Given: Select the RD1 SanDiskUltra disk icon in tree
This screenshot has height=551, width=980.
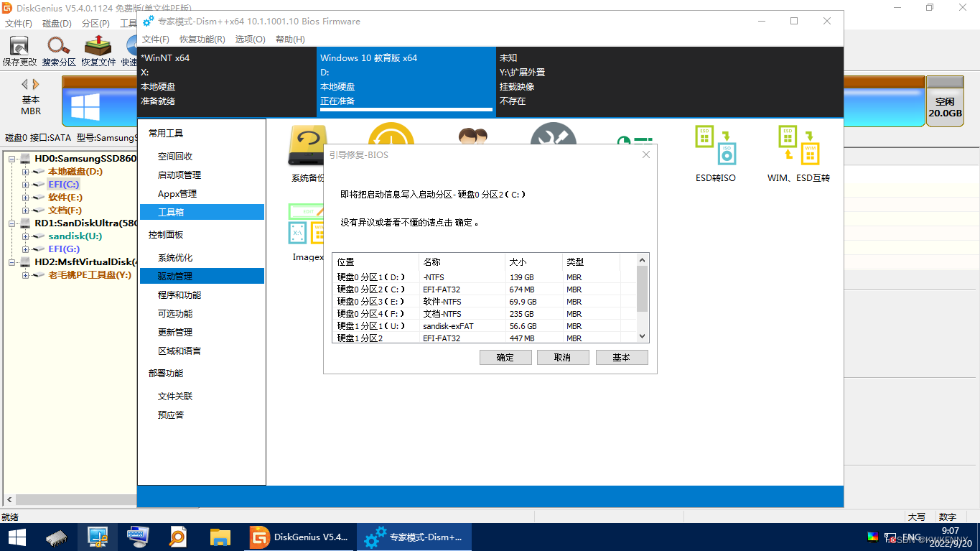Looking at the screenshot, I should 25,223.
